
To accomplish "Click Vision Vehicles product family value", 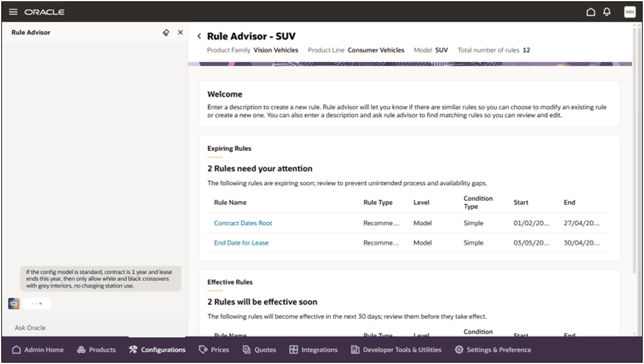I will (276, 50).
